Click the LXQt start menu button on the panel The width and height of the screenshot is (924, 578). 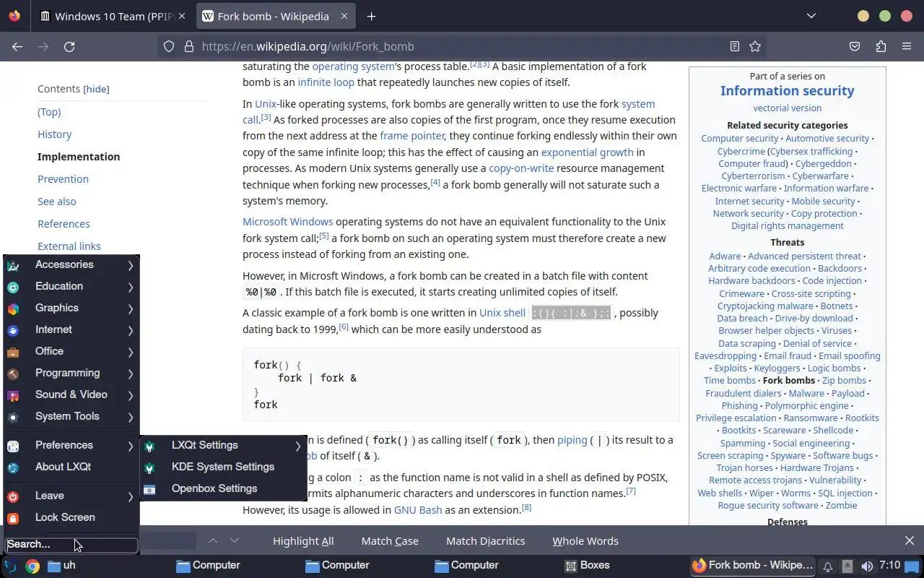[11, 566]
